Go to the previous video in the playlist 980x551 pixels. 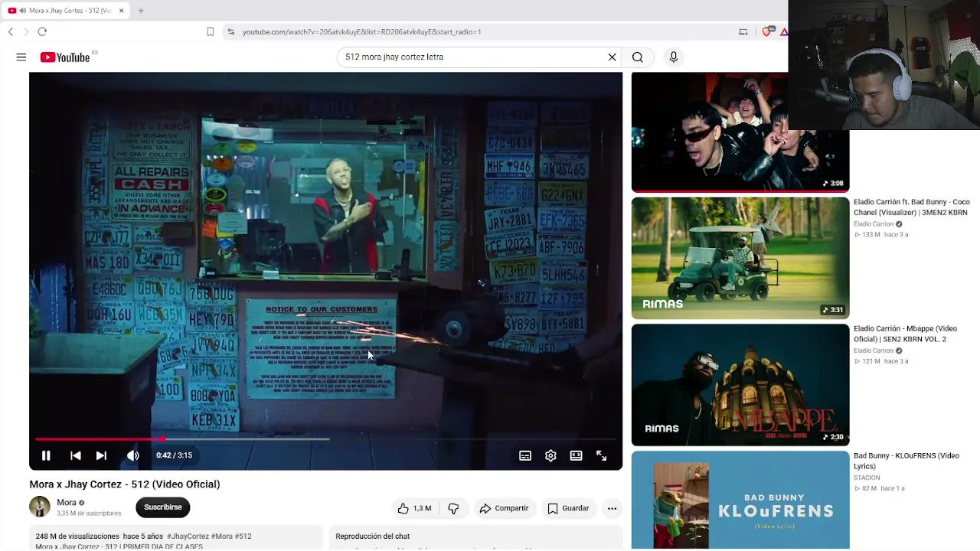pos(75,455)
